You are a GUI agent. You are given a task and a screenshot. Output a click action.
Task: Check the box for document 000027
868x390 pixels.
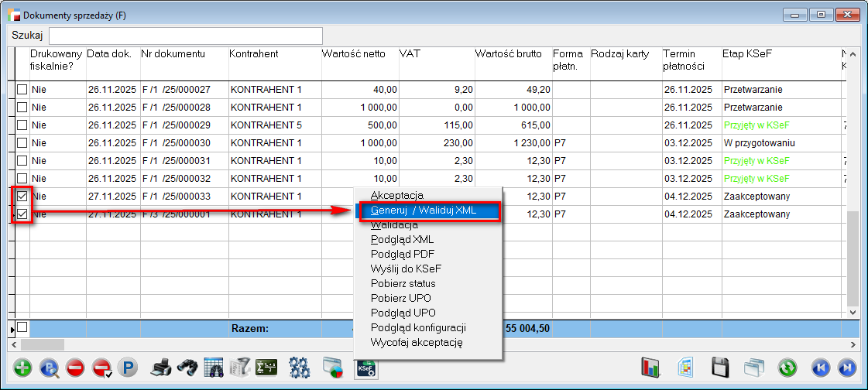(x=22, y=90)
